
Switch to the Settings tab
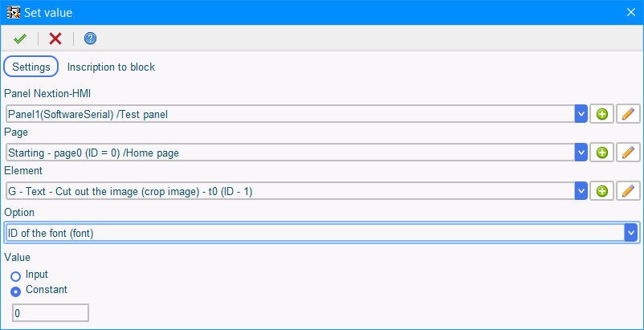click(31, 67)
